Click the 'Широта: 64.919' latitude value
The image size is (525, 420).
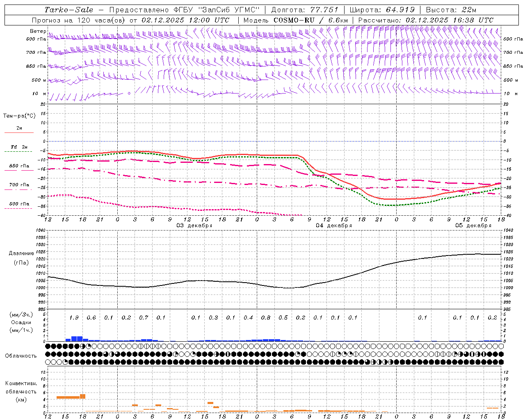(382, 10)
